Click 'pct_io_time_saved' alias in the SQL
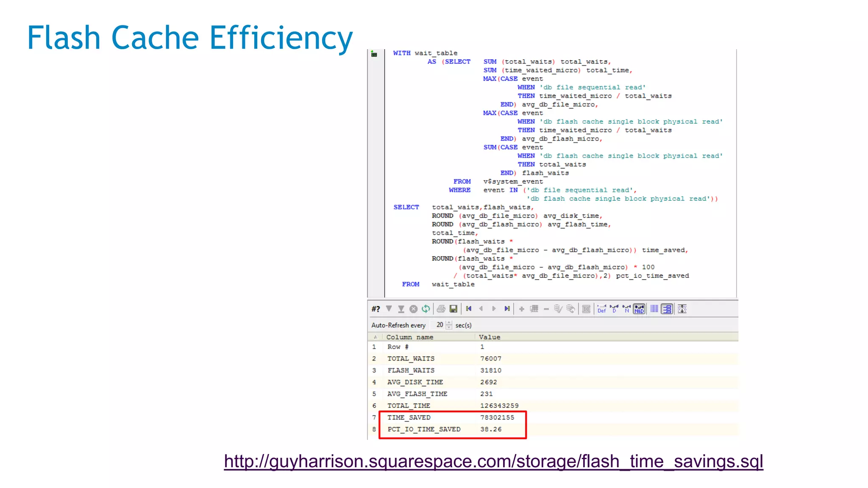Screen dimensions: 868x488 point(652,276)
